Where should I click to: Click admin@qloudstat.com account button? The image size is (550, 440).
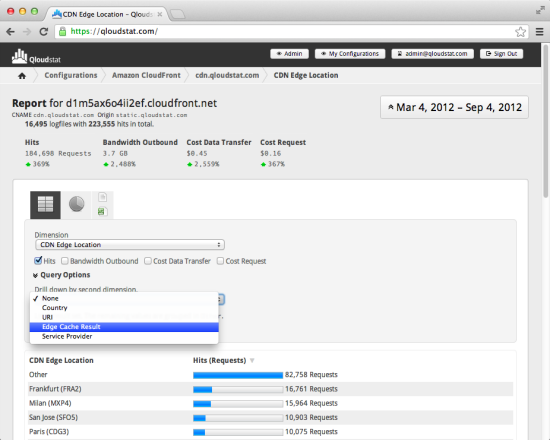coord(432,54)
